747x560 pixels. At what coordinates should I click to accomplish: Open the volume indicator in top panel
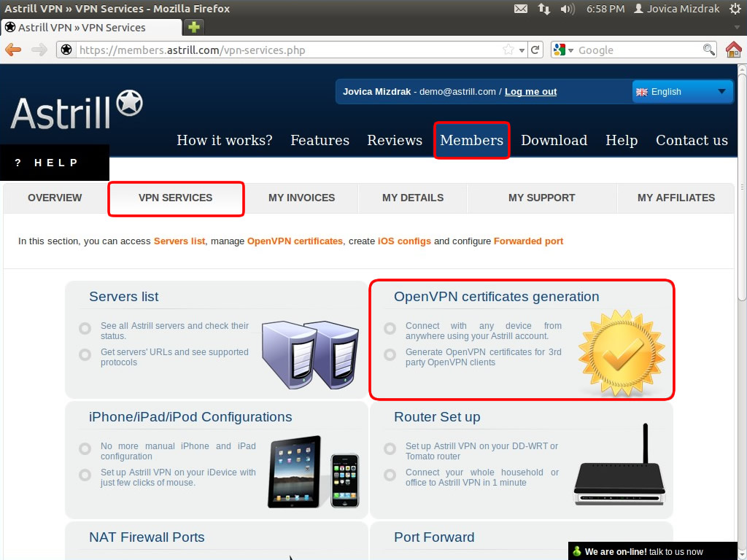click(568, 9)
